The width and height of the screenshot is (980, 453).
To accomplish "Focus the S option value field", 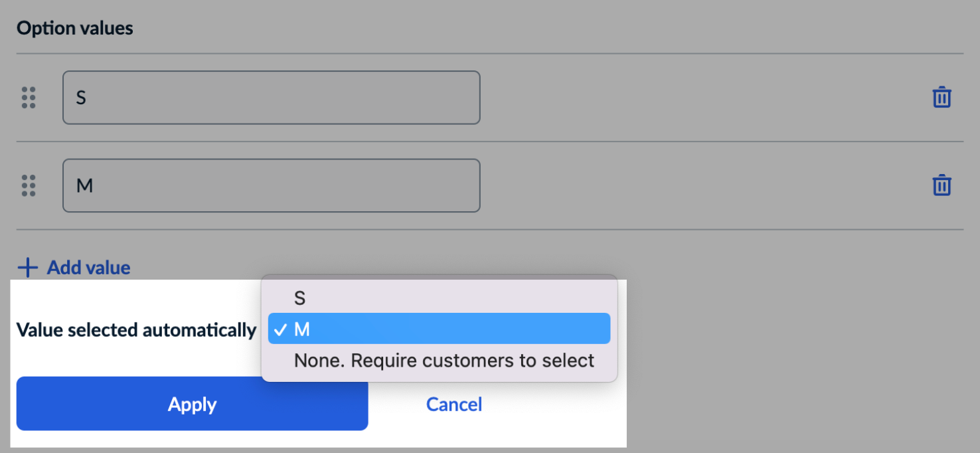I will point(271,98).
